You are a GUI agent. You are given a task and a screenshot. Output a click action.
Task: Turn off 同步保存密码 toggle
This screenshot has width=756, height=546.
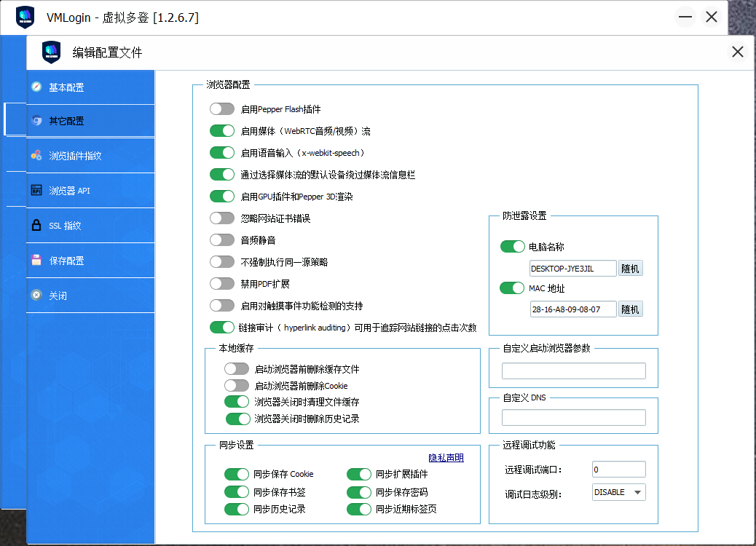[359, 492]
